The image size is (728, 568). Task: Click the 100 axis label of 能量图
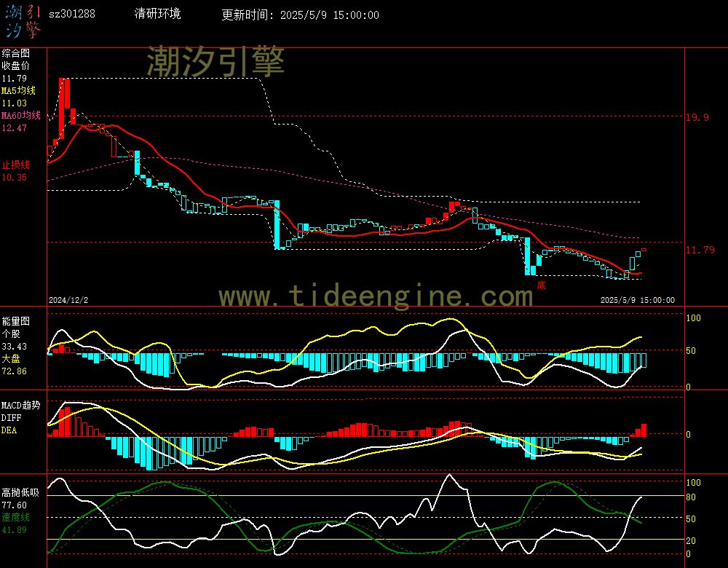pos(693,318)
